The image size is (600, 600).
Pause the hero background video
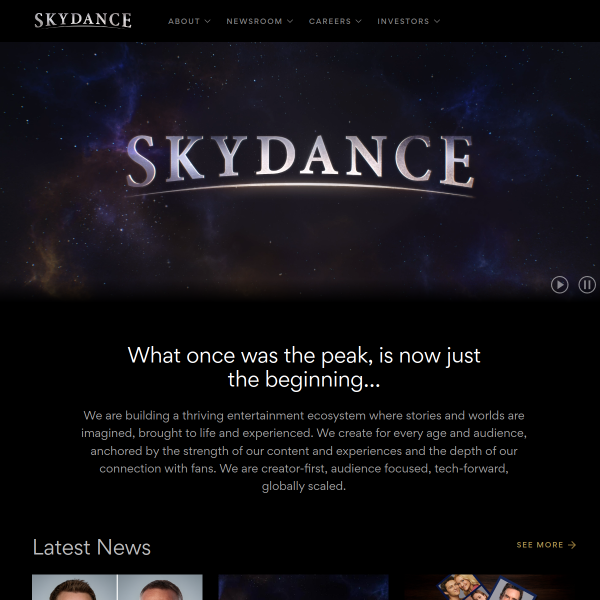(587, 285)
